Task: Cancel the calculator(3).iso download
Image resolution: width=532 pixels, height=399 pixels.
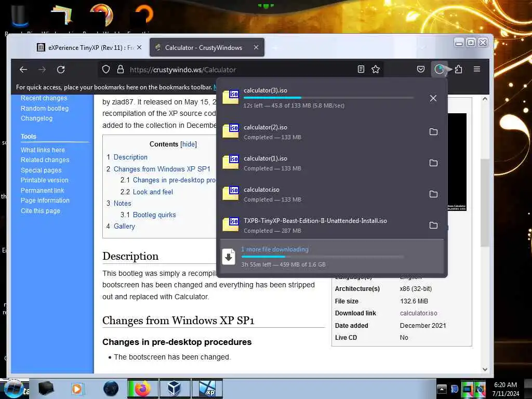Action: coord(433,98)
